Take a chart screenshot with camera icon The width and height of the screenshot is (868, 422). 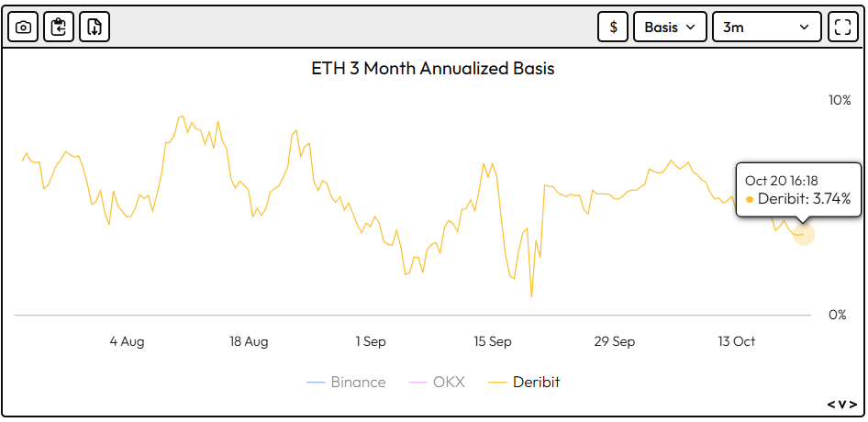click(23, 27)
